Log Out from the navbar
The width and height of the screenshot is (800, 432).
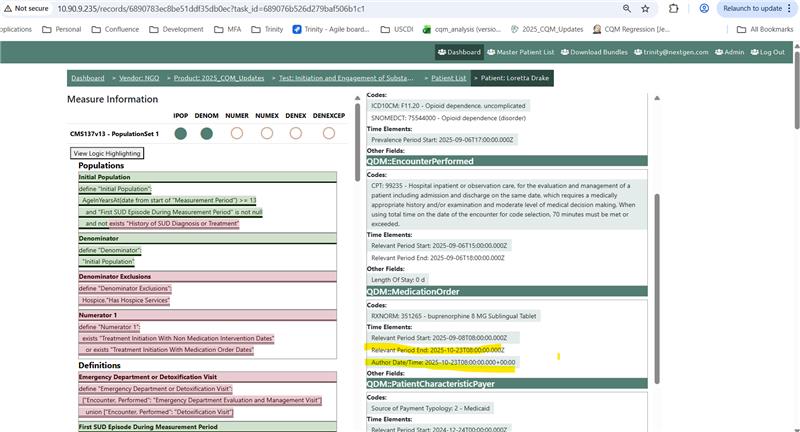coord(767,52)
